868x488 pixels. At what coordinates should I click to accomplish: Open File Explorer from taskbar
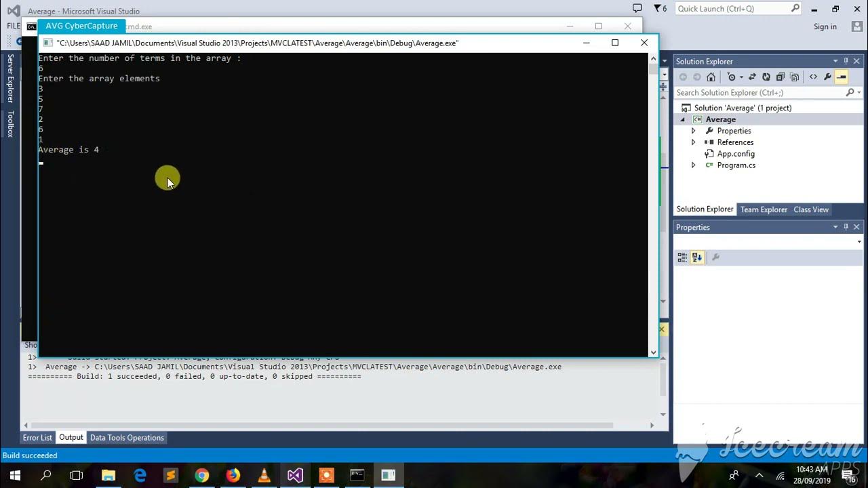click(108, 475)
